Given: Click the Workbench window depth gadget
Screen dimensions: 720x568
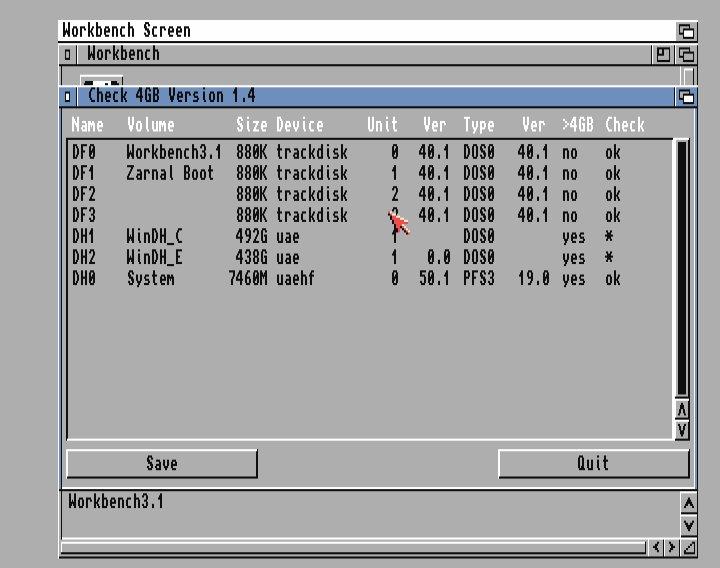Looking at the screenshot, I should (686, 55).
